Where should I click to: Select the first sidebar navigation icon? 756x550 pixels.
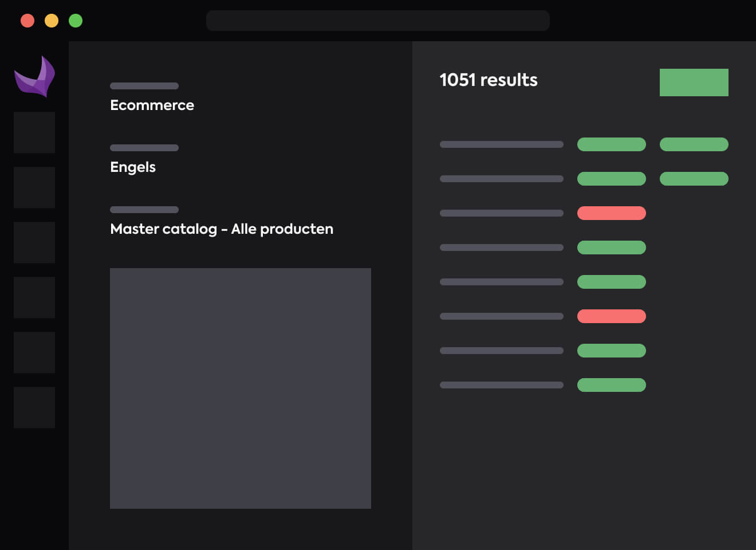point(34,132)
